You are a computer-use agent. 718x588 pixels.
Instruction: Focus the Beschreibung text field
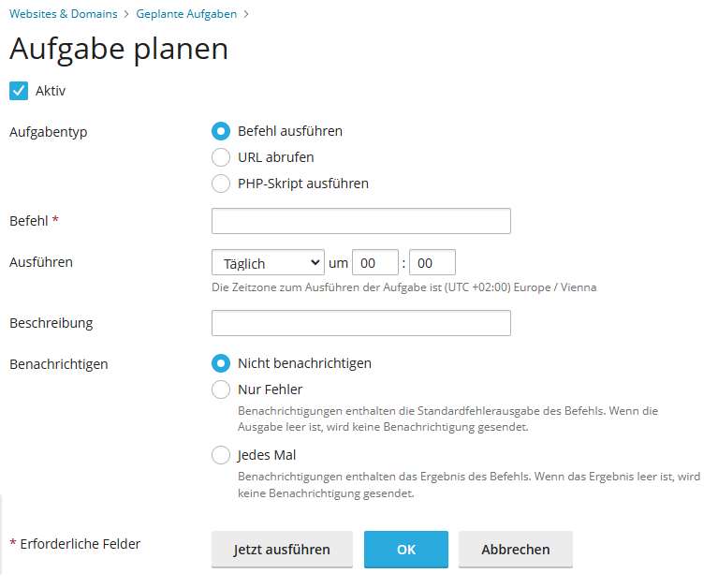(360, 323)
